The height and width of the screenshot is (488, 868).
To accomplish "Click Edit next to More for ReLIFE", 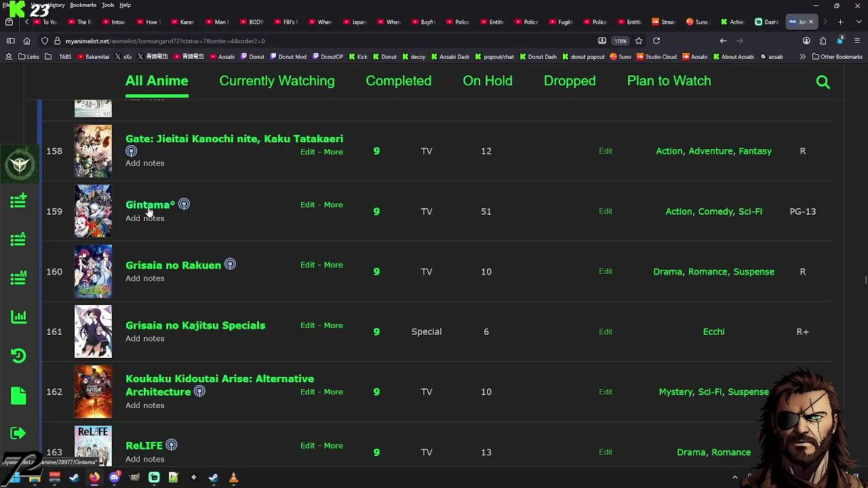I will point(307,445).
